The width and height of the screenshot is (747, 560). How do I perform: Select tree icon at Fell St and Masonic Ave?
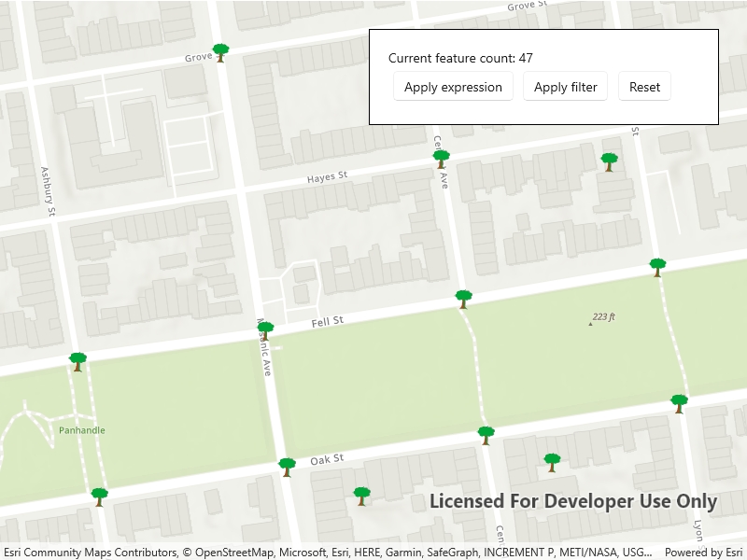[265, 331]
